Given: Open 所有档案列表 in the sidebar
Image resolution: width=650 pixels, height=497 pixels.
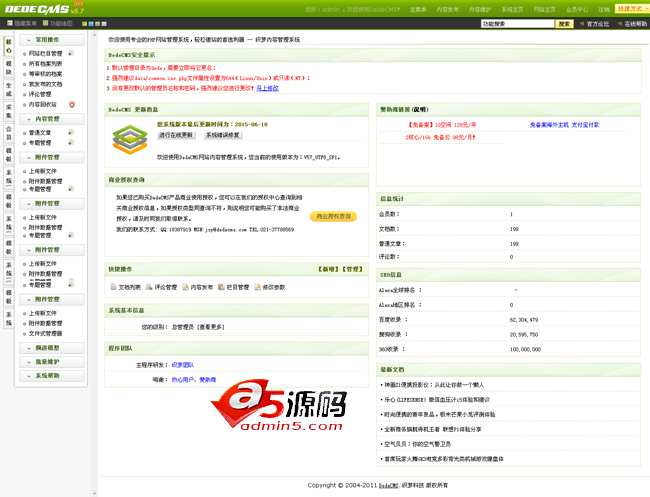Looking at the screenshot, I should click(x=46, y=63).
